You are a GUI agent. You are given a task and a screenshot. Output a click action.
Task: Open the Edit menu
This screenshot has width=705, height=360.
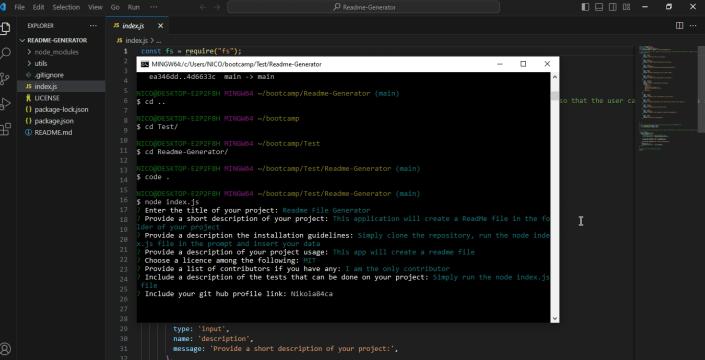click(39, 7)
